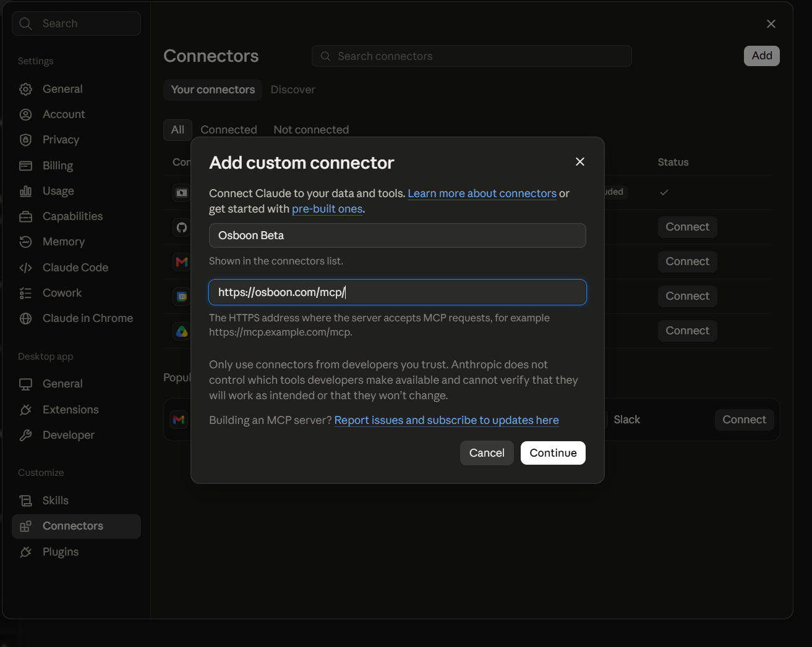Click the Privacy shield icon
Viewport: 812px width, 647px height.
pyautogui.click(x=25, y=140)
